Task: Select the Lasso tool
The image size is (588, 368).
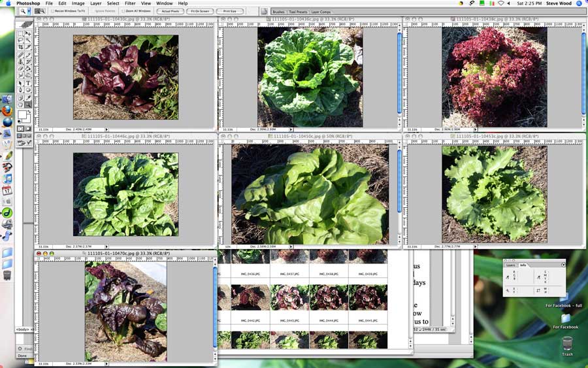Action: pos(21,40)
